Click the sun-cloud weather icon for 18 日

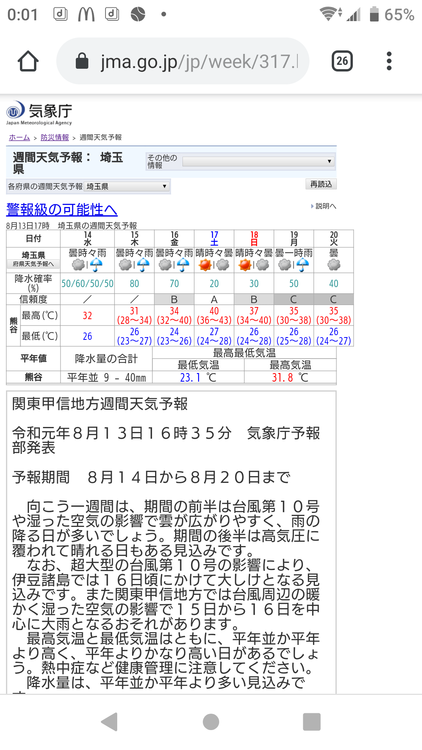(254, 265)
